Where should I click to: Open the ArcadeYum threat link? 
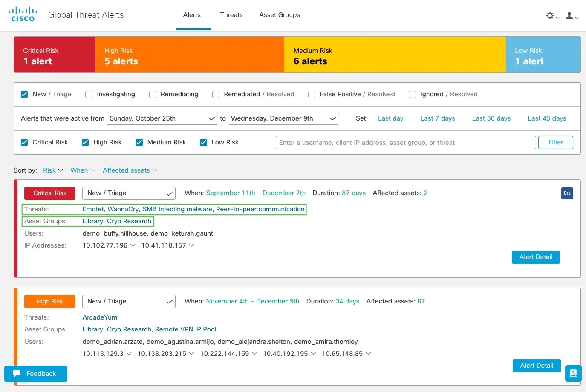pyautogui.click(x=100, y=317)
